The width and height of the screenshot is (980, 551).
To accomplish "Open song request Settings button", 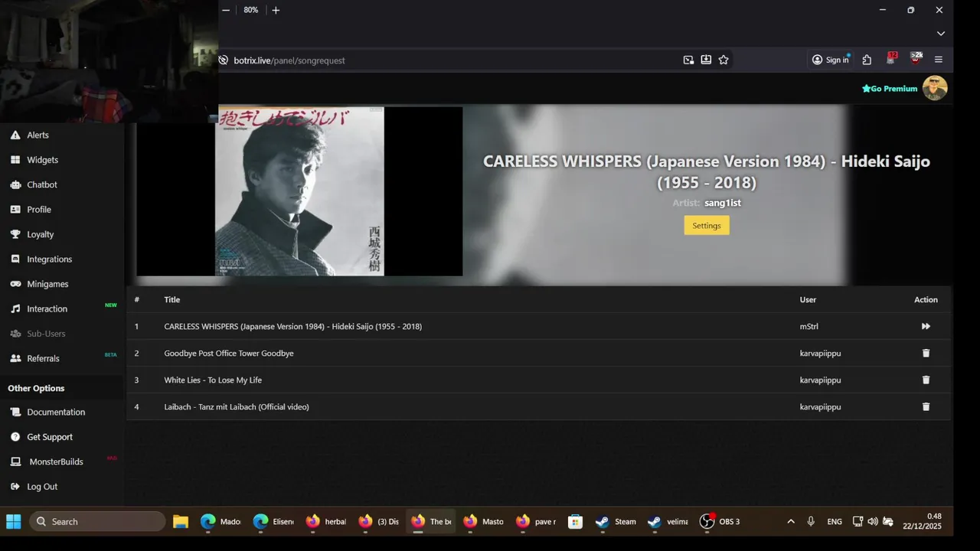I will pyautogui.click(x=707, y=226).
